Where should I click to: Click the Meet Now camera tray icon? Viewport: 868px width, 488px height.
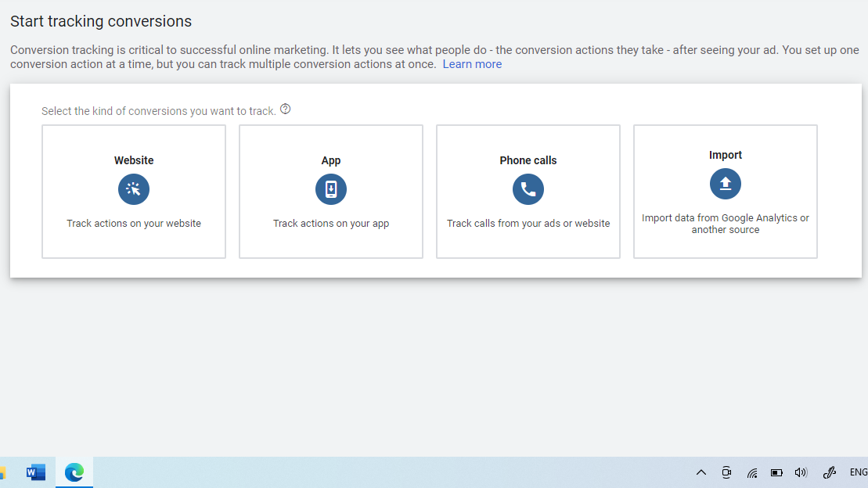tap(726, 472)
